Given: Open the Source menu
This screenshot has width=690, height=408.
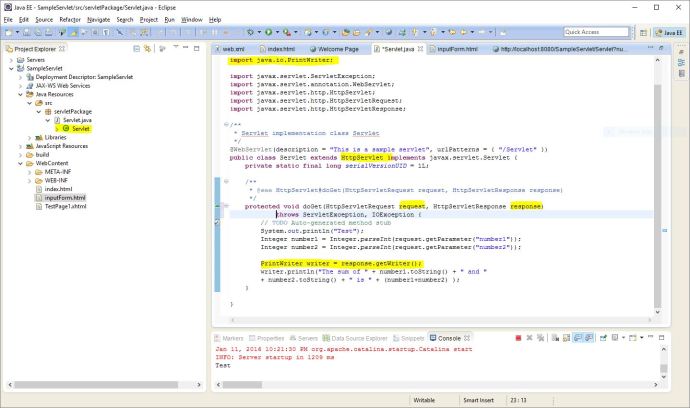Looking at the screenshot, I should click(x=44, y=20).
